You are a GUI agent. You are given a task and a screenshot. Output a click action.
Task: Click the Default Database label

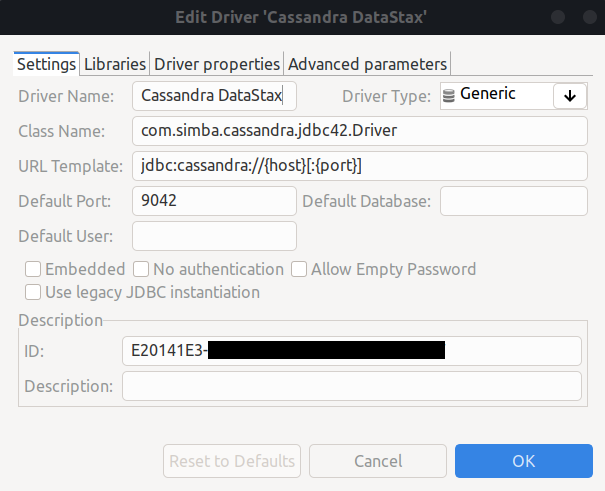367,201
